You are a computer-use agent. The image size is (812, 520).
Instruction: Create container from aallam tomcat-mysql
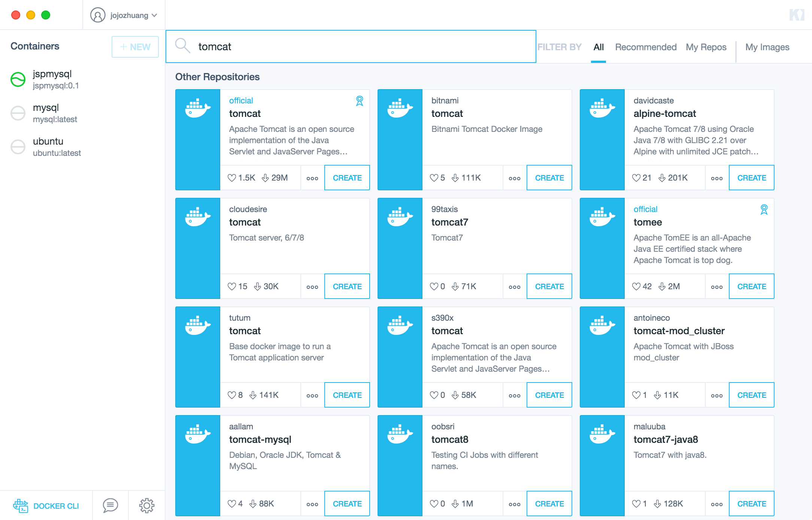[347, 504]
